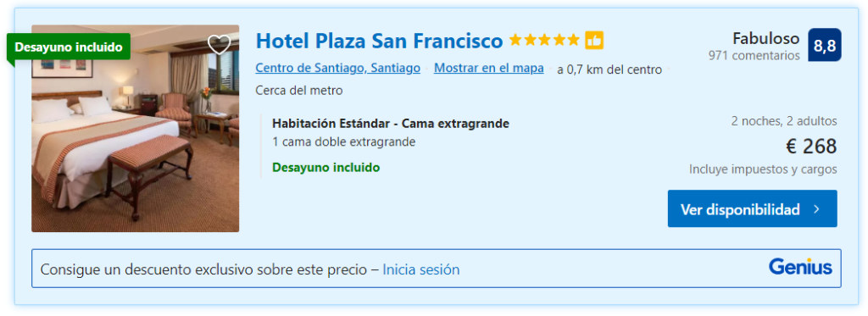Click Incluye impuestos y cargos note
The height and width of the screenshot is (316, 868).
tap(763, 169)
